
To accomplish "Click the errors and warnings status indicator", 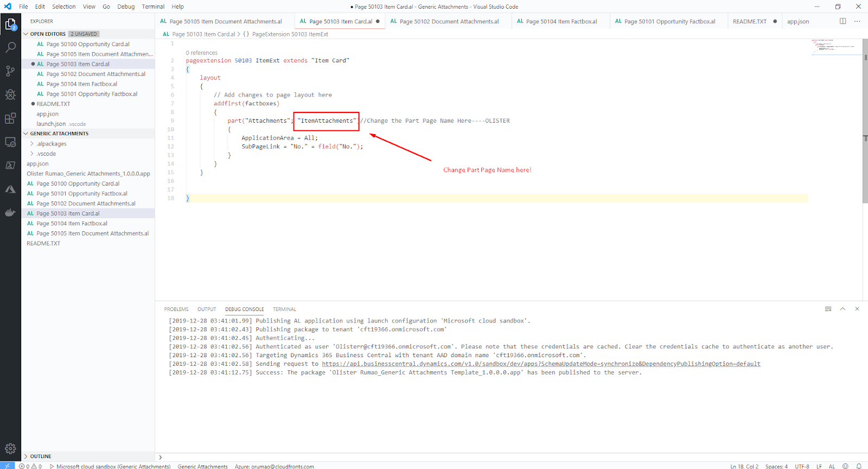I will [x=30, y=466].
